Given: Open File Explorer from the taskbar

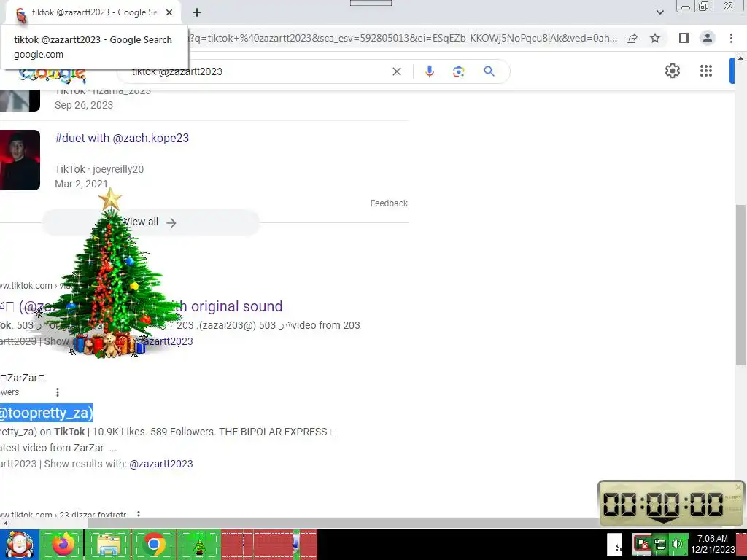Looking at the screenshot, I should [108, 545].
